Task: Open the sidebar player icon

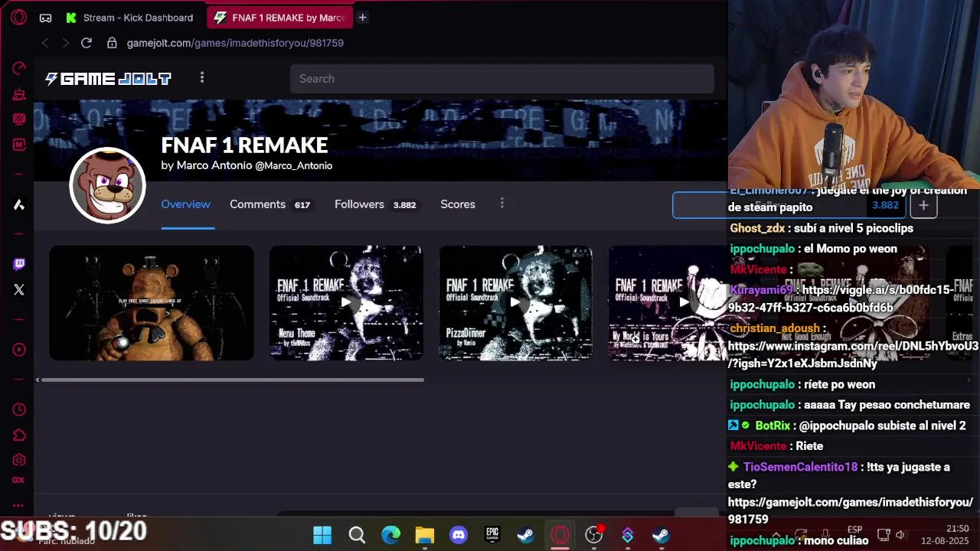Action: 19,350
